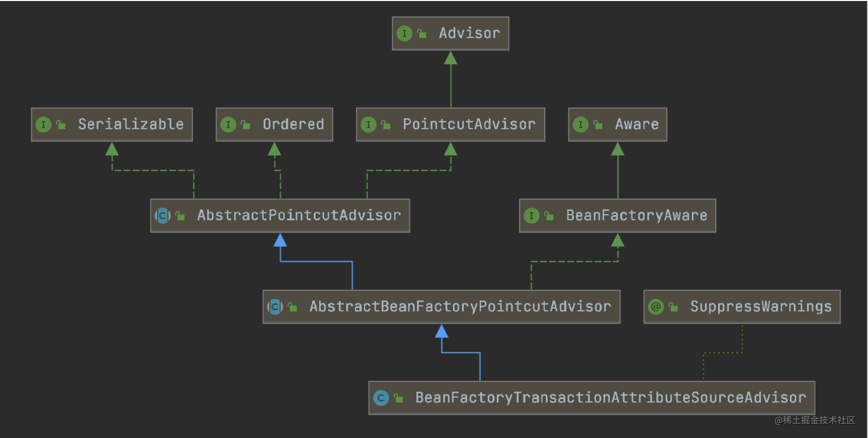Click the green lock icon on BeanFactoryTransactionAttributeSourceAdvisor
Viewport: 868px width, 438px height.
point(398,398)
